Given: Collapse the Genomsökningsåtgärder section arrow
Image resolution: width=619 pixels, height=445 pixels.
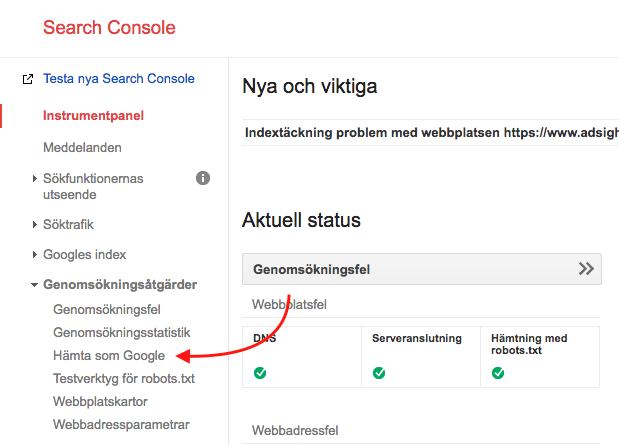Looking at the screenshot, I should click(x=34, y=285).
